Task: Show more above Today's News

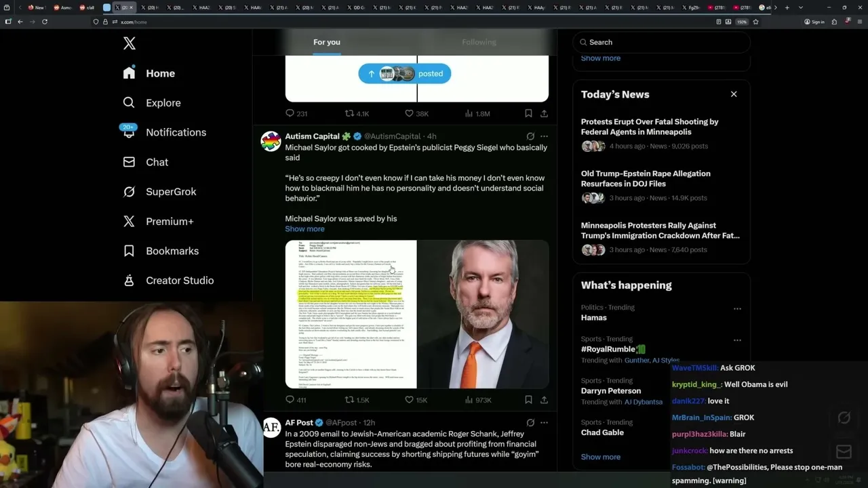Action: click(x=601, y=58)
